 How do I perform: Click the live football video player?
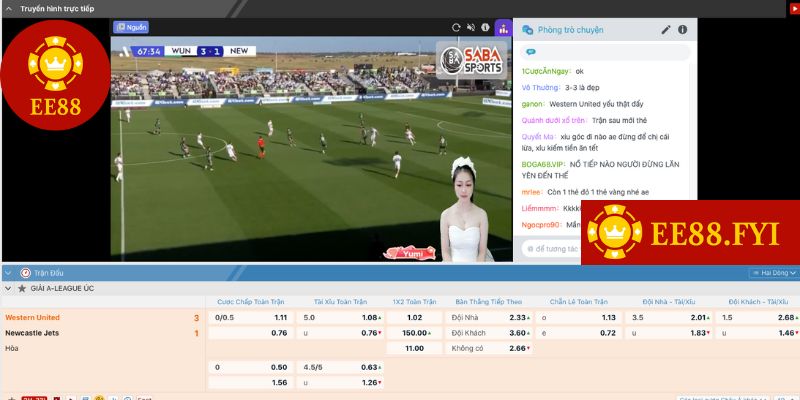(x=311, y=148)
